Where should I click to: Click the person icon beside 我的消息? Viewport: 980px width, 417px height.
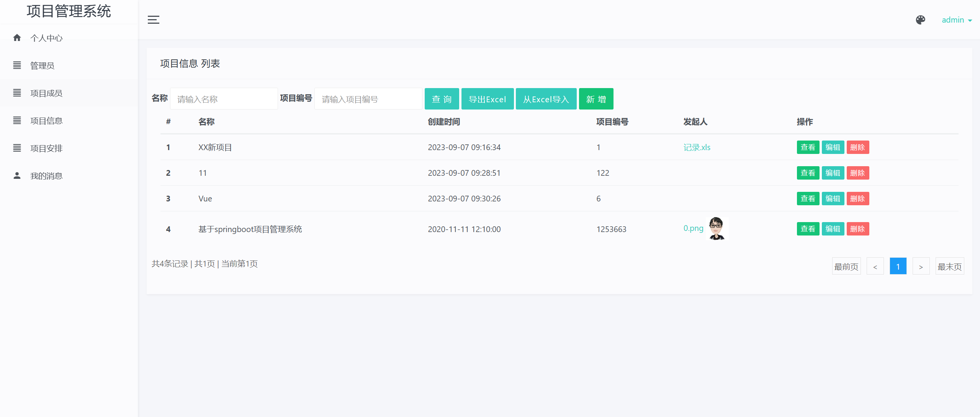(x=17, y=176)
